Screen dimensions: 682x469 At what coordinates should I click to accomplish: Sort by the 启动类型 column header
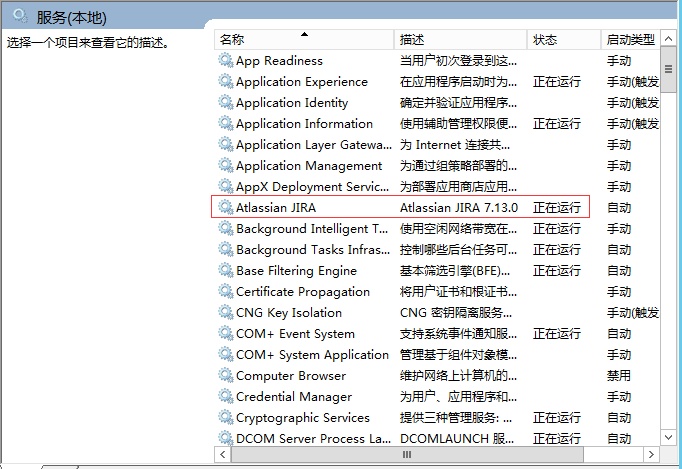(631, 40)
